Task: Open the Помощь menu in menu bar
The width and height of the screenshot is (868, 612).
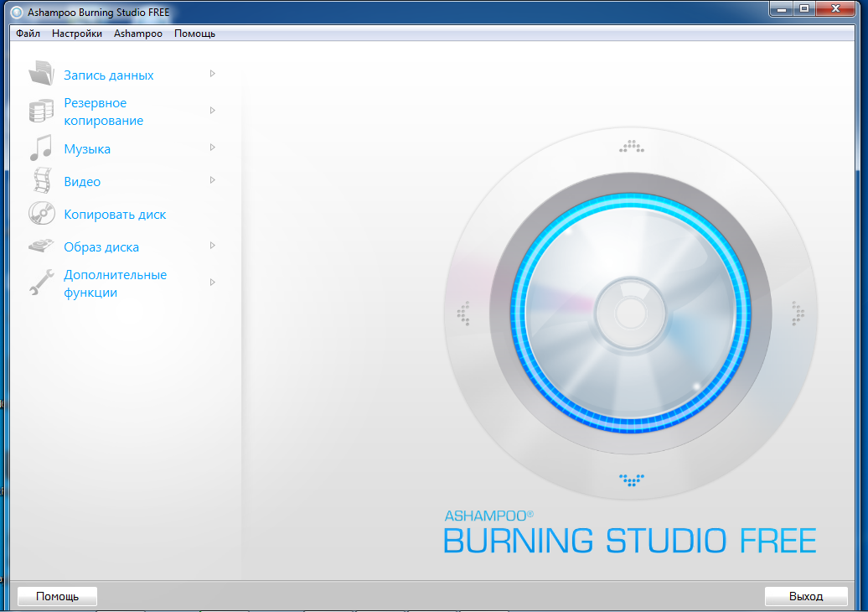Action: click(195, 34)
